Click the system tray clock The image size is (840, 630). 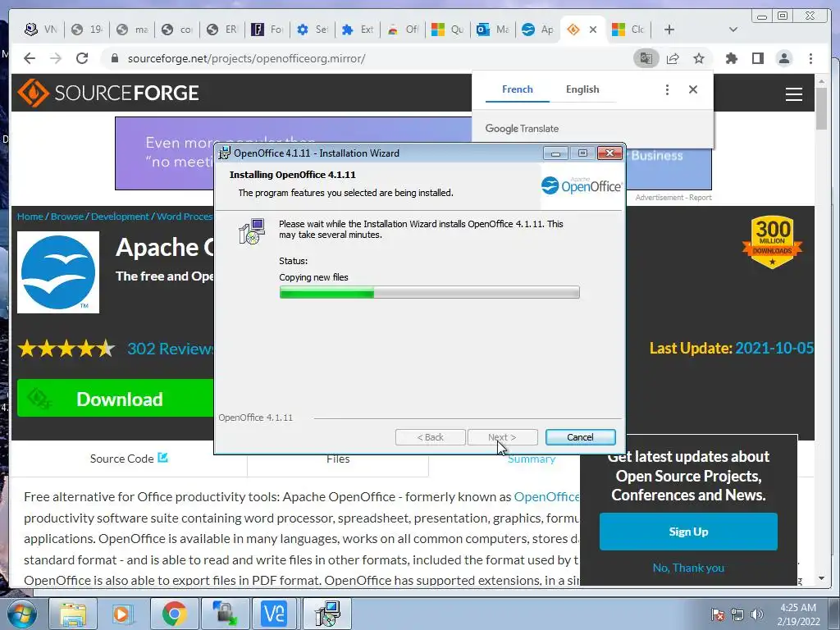798,614
